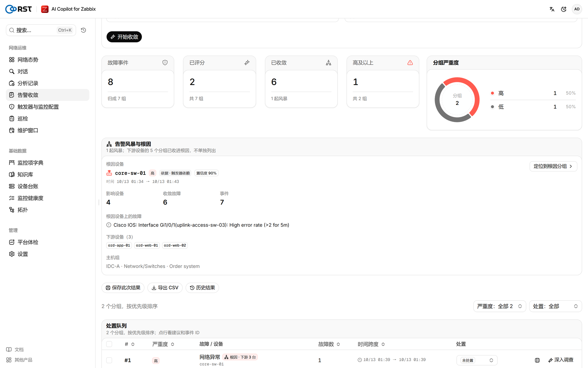The width and height of the screenshot is (588, 368).
Task: Click the warning triangle on 高及以上 card
Action: [x=410, y=63]
